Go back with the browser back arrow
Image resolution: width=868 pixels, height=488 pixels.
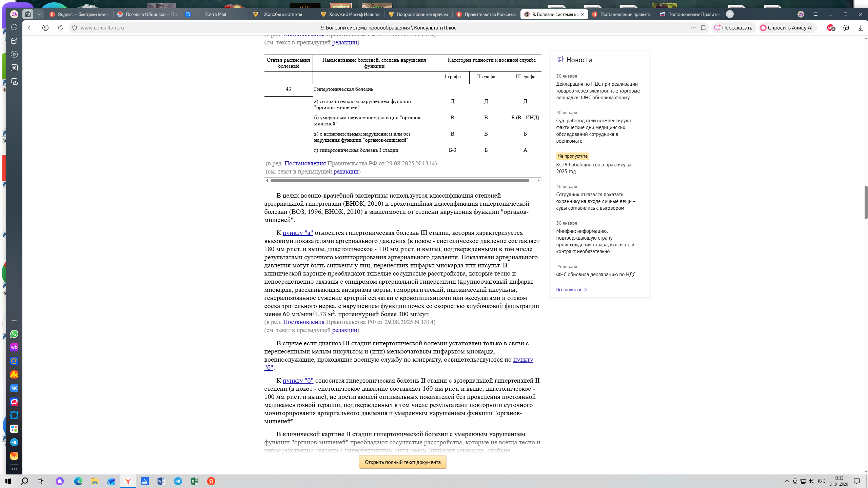point(30,28)
